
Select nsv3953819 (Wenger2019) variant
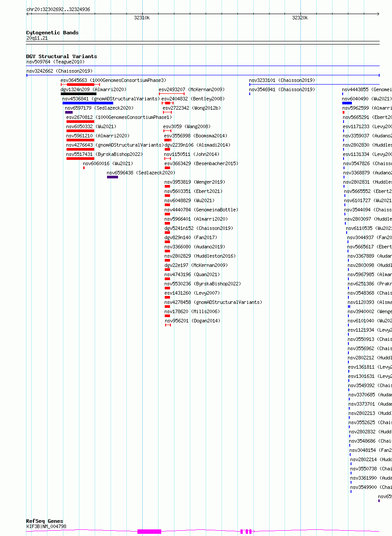pyautogui.click(x=195, y=182)
